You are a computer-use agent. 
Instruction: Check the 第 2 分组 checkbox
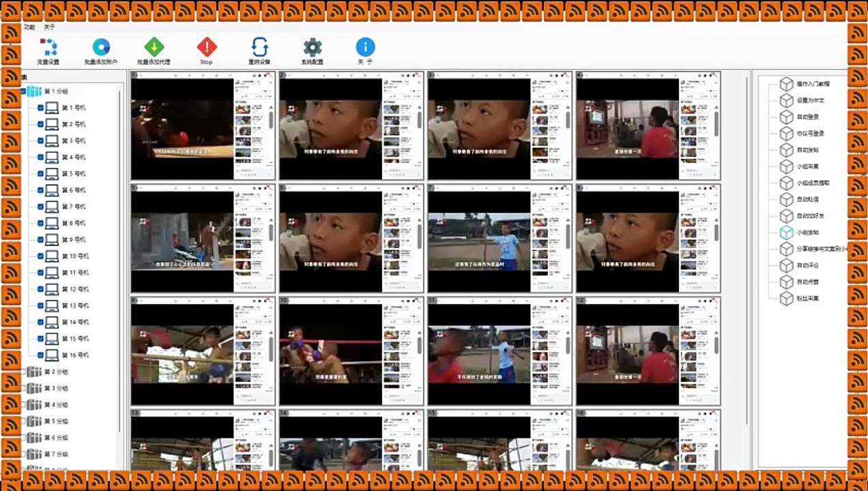click(24, 372)
